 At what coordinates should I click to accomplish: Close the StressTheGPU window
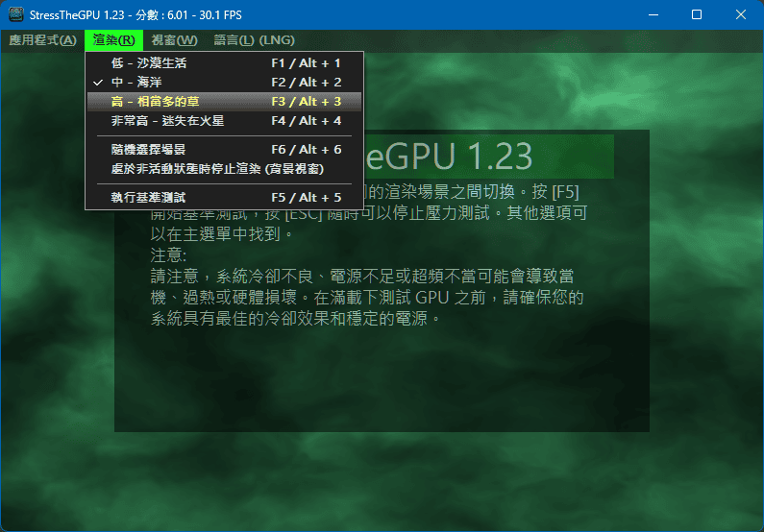coord(741,14)
